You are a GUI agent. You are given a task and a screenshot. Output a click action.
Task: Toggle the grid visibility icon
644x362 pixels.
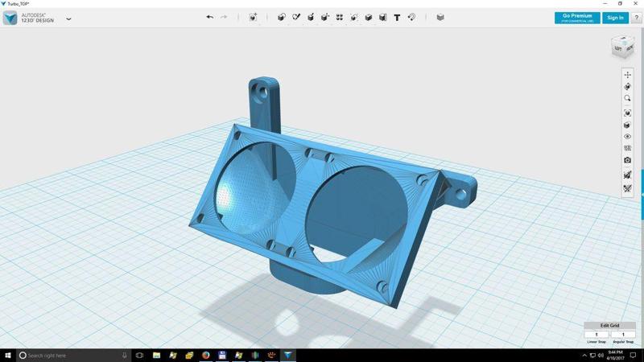(x=627, y=148)
